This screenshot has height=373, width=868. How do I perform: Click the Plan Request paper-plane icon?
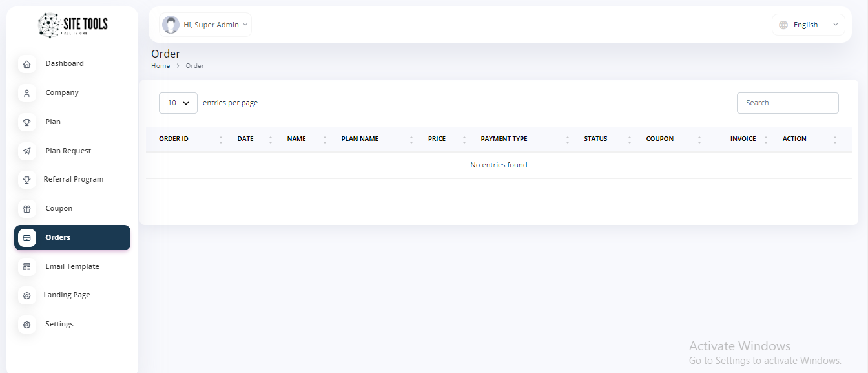(x=26, y=151)
